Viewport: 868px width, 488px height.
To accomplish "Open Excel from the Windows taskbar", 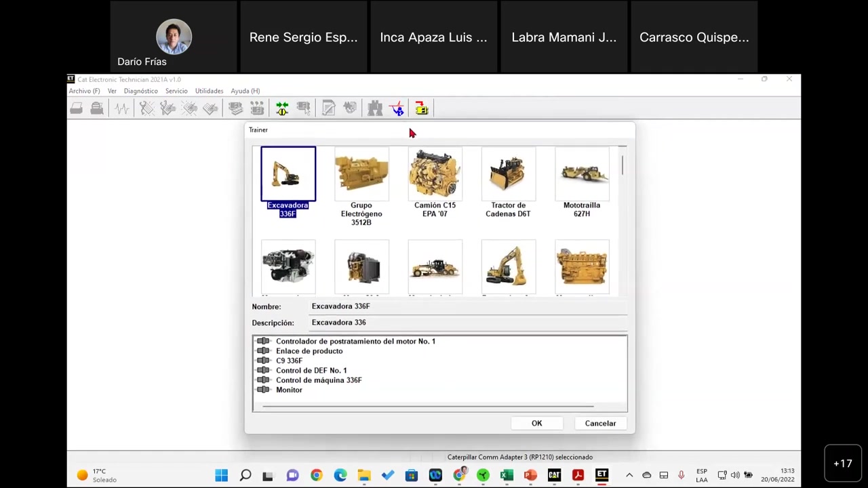I will 507,475.
